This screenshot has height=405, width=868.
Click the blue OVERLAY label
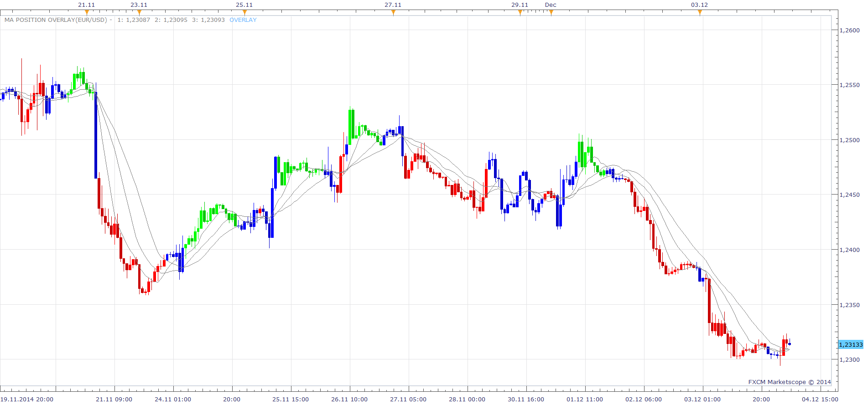coord(243,20)
